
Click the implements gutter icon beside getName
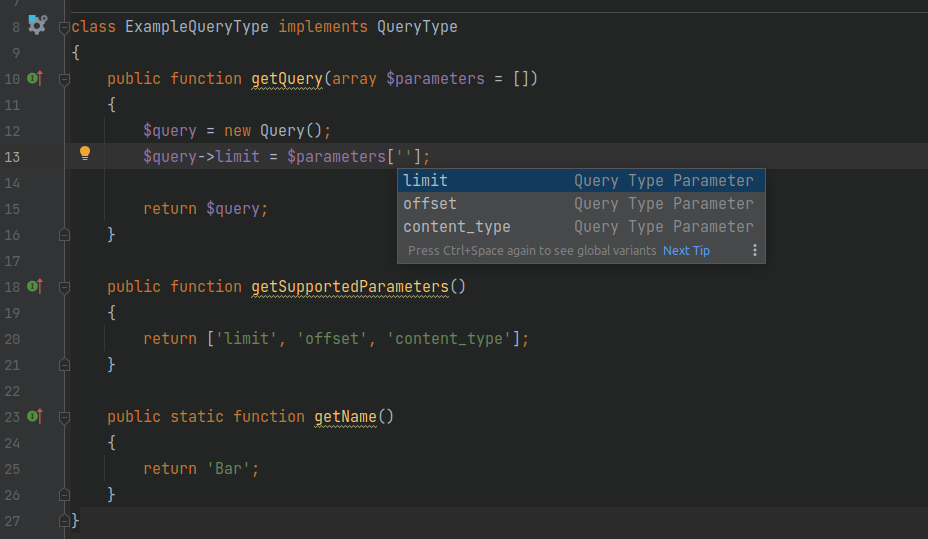tap(35, 416)
